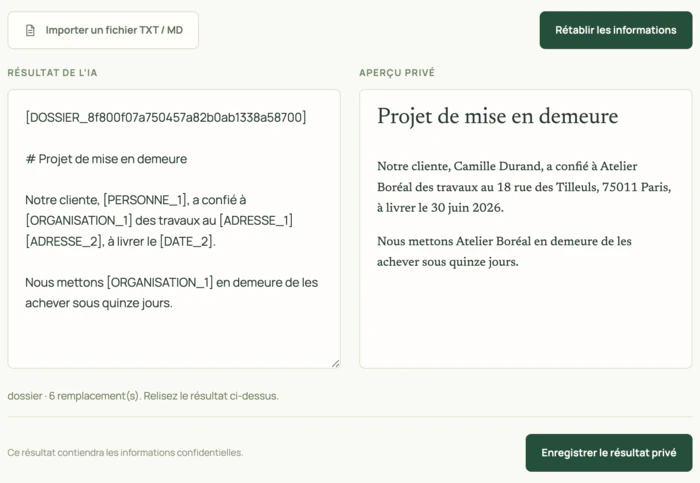
Task: Click "Rétablir les informations" button
Action: tap(616, 30)
